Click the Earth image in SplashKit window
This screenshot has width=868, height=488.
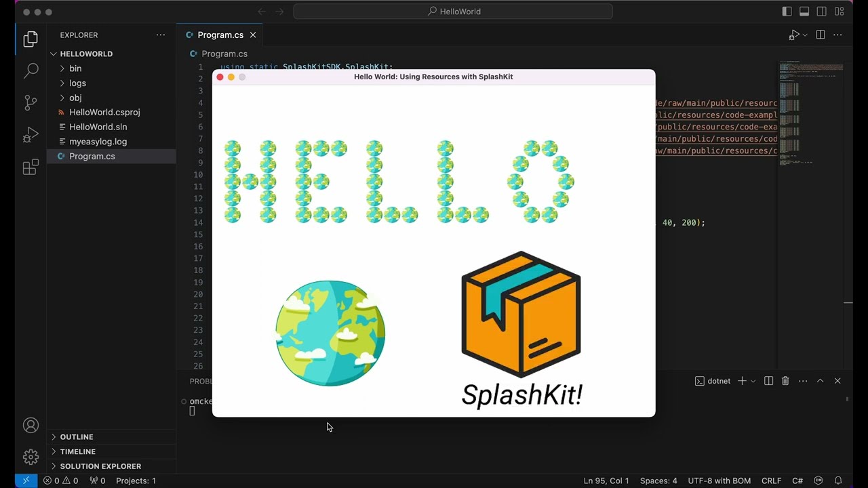pos(330,333)
